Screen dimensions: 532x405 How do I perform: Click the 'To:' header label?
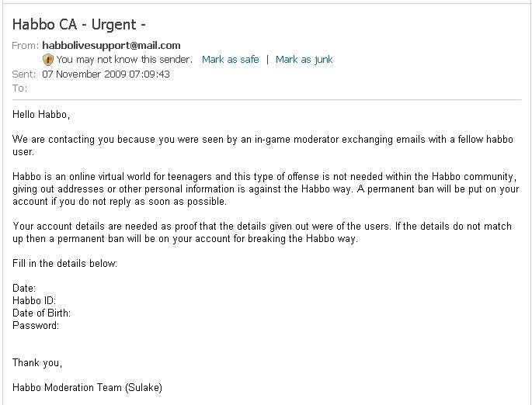pyautogui.click(x=19, y=88)
